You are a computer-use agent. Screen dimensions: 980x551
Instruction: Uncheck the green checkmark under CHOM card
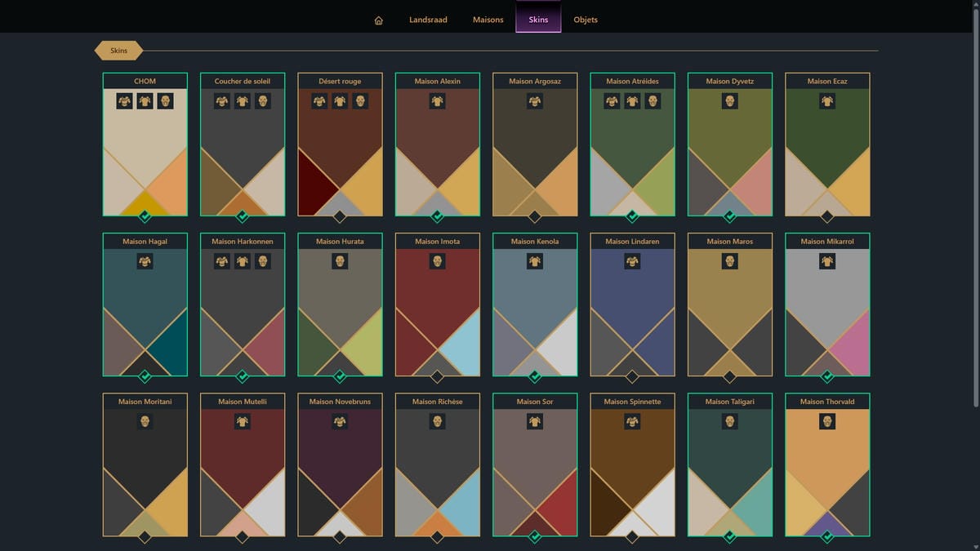(x=145, y=216)
